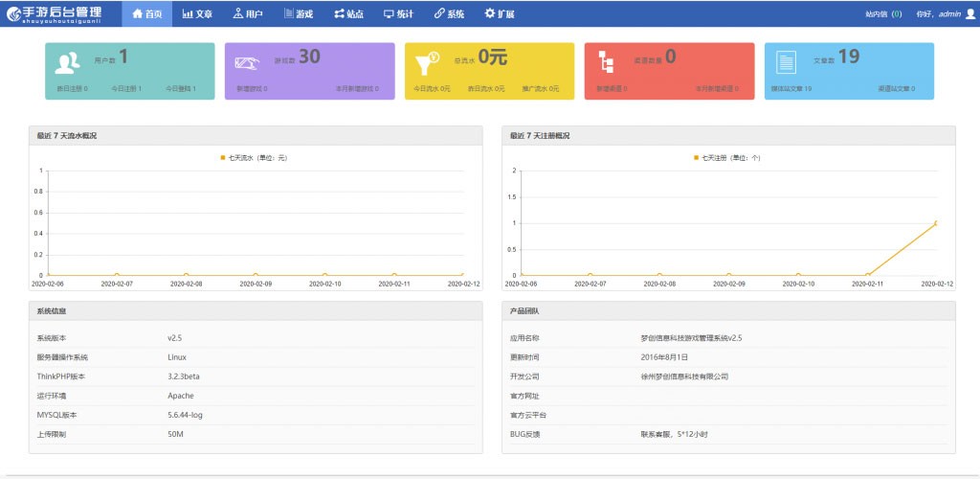Go to the 用户 users menu
Screen dimensions: 980x479
(247, 14)
